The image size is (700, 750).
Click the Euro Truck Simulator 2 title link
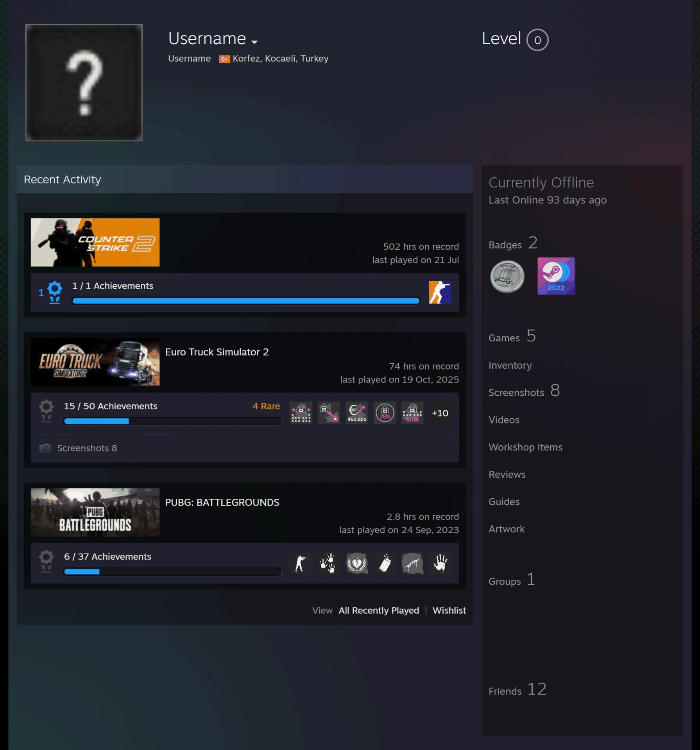pyautogui.click(x=217, y=352)
